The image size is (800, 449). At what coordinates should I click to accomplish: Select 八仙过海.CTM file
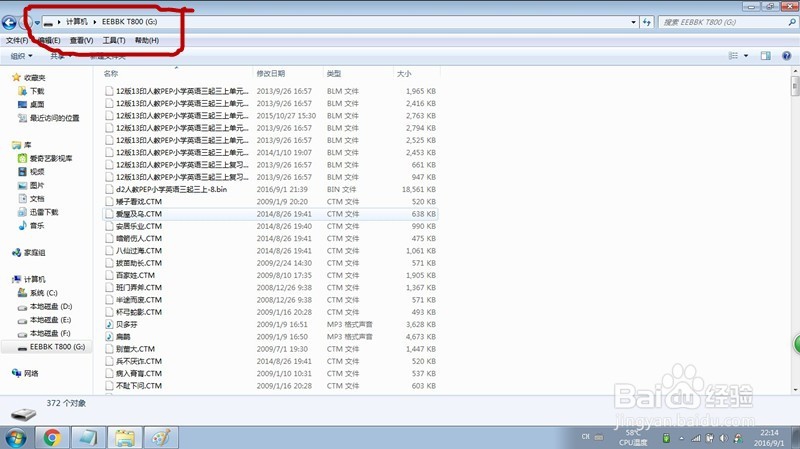270,251
